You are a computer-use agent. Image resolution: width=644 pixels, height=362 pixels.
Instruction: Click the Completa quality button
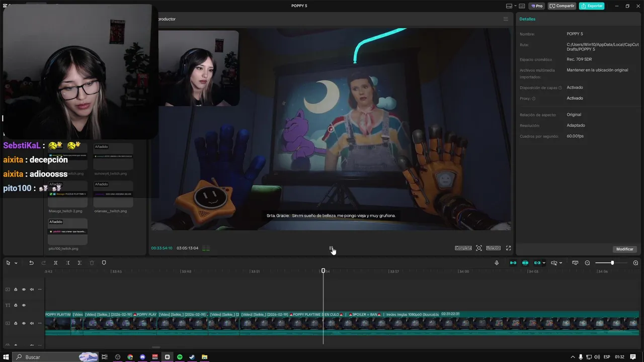[x=463, y=248]
